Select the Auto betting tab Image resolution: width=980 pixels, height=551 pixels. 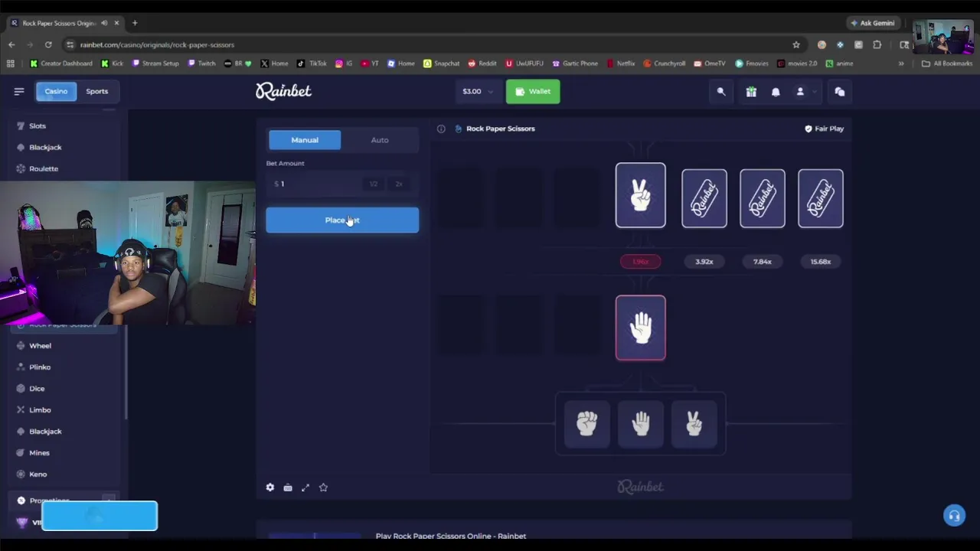(380, 140)
